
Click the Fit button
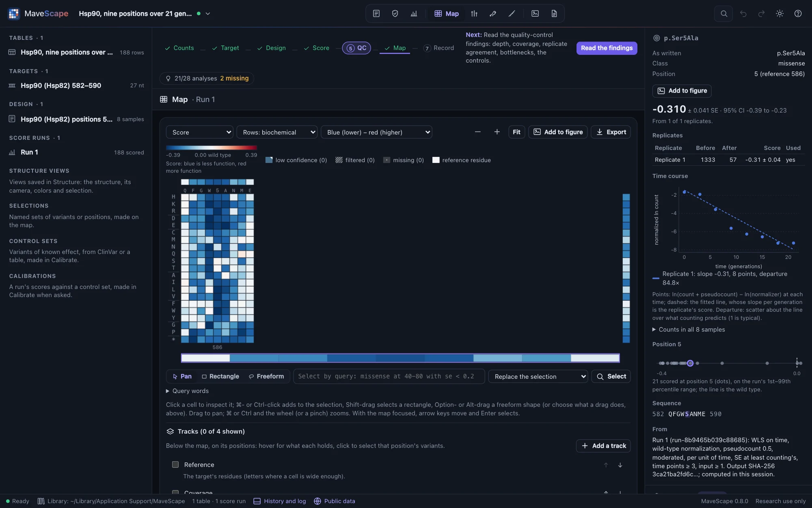[x=516, y=132]
